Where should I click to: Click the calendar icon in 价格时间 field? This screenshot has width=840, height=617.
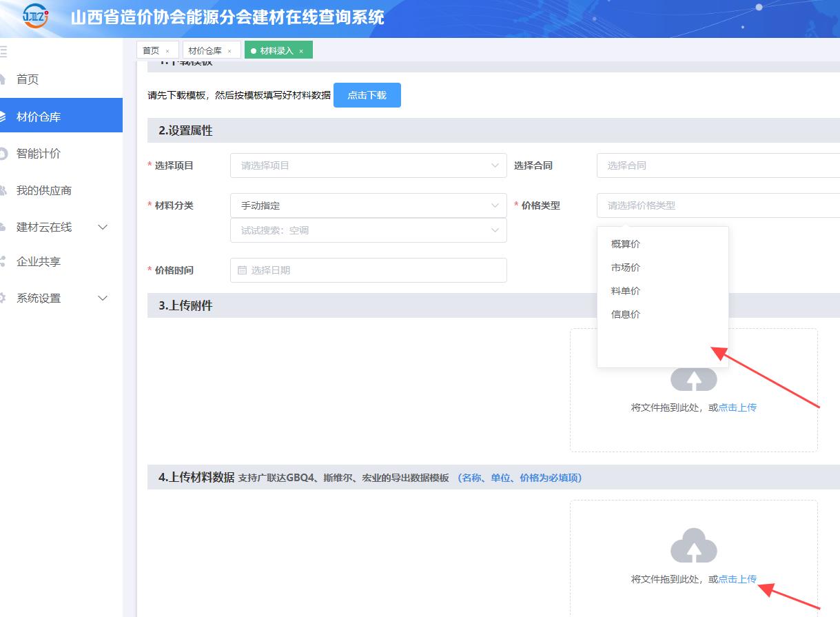(x=242, y=270)
